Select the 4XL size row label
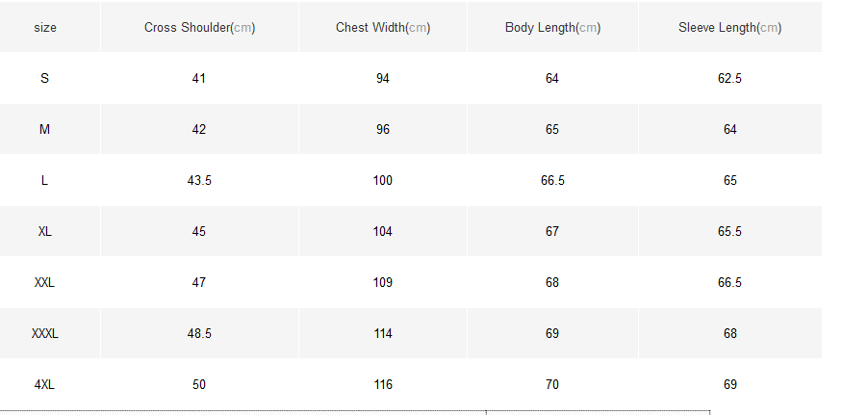 [45, 385]
